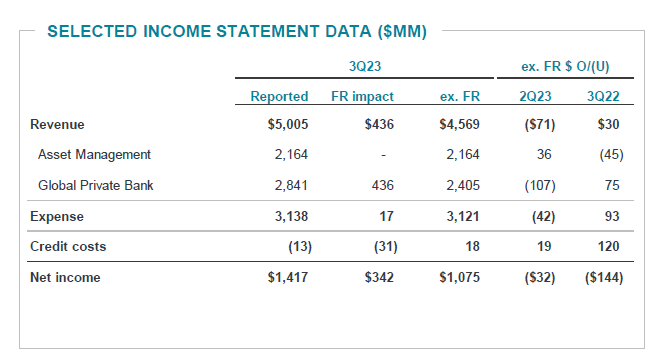Select the 3Q22 column header
The image size is (659, 361).
pyautogui.click(x=603, y=96)
